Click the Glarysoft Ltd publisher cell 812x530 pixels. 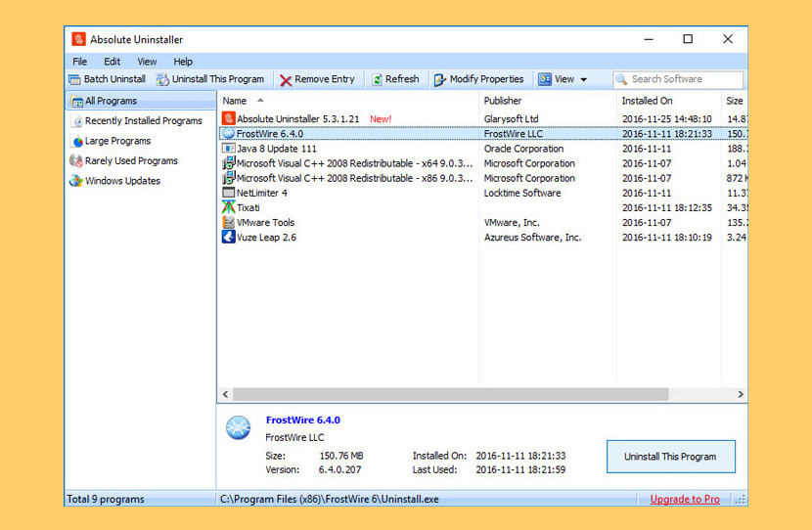(511, 119)
